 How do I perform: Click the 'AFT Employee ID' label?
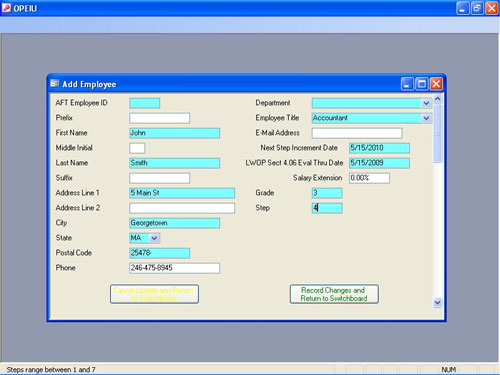81,103
